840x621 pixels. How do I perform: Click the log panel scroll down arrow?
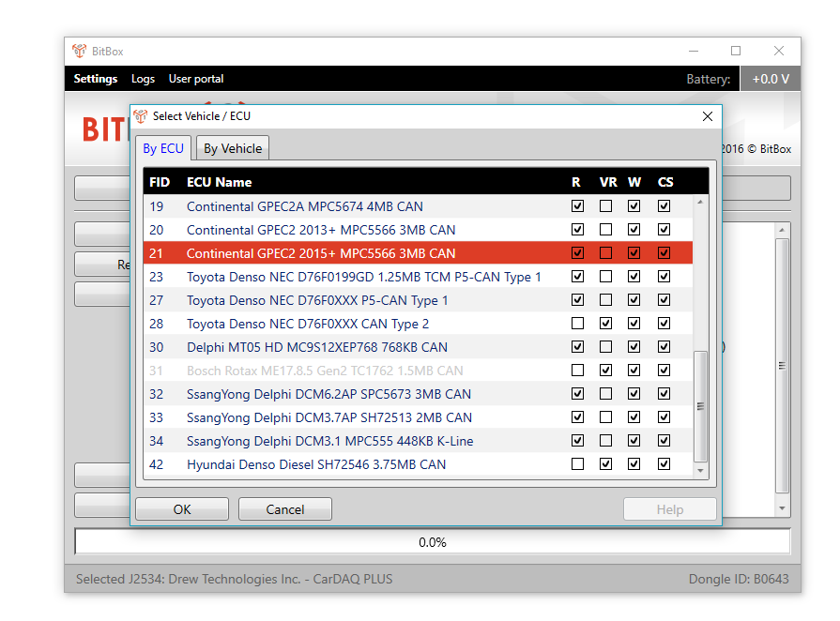(783, 508)
